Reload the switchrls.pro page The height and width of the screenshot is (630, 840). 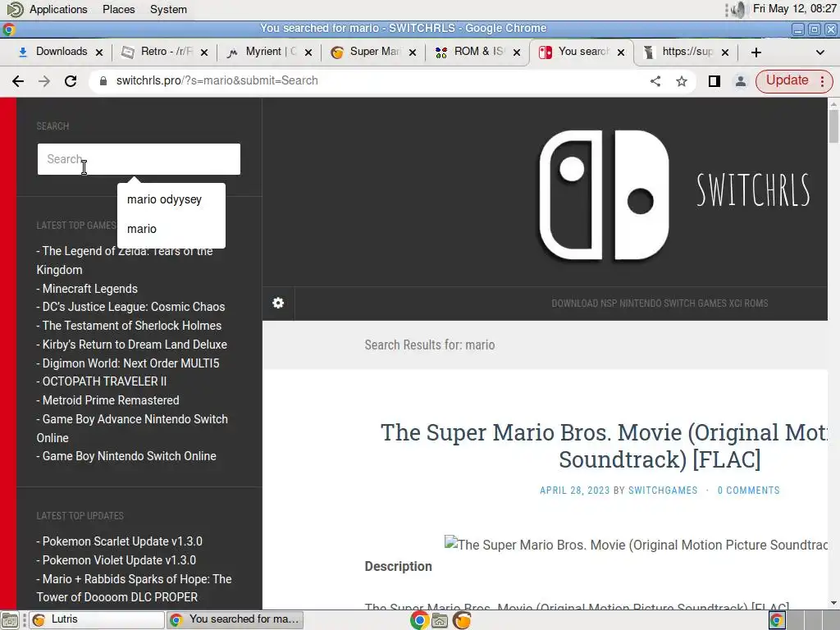(71, 81)
